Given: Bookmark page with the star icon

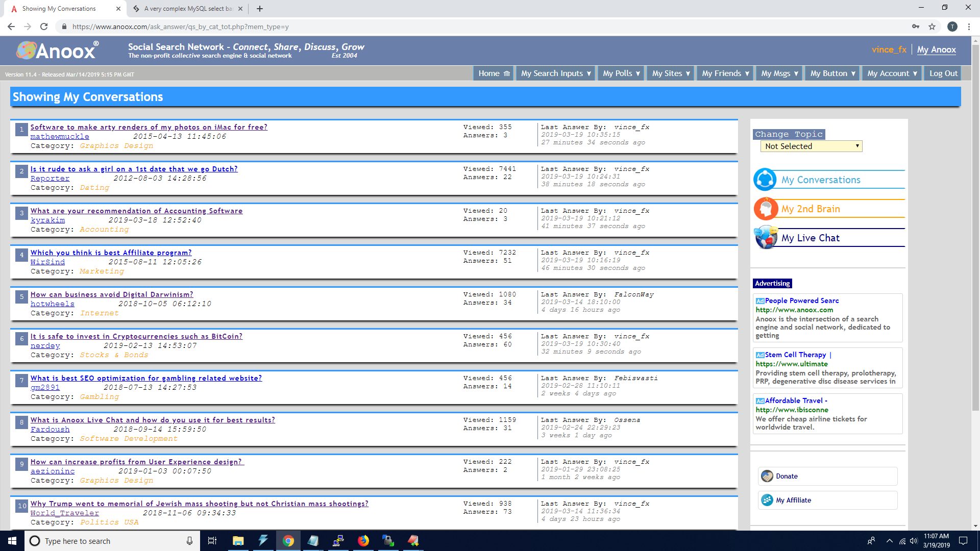Looking at the screenshot, I should pyautogui.click(x=932, y=27).
